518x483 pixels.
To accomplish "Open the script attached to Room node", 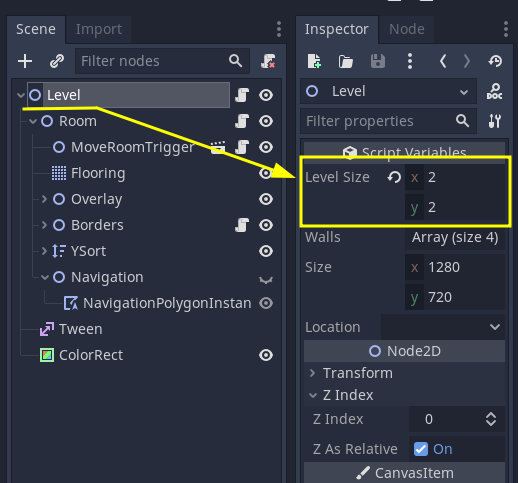I will pyautogui.click(x=242, y=121).
